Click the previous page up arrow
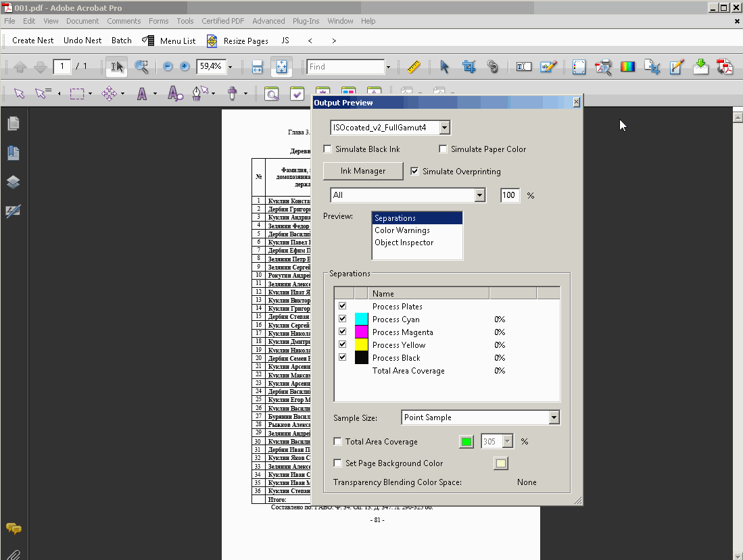This screenshot has height=560, width=743. coord(20,67)
